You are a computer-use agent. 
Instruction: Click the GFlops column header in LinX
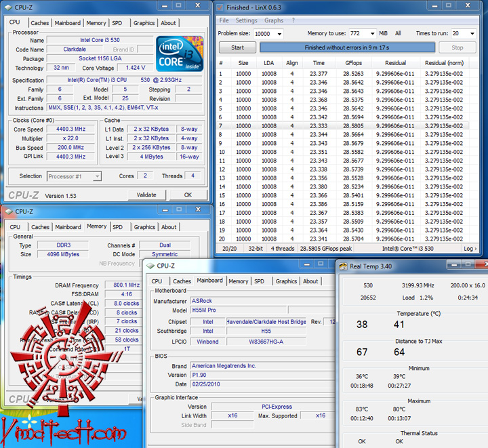[354, 63]
